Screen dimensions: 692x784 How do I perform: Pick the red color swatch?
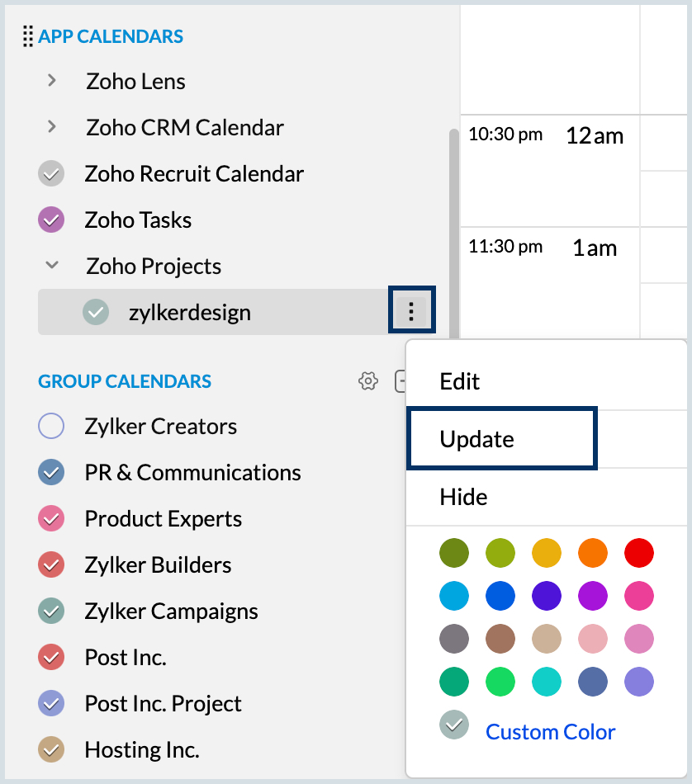coord(639,553)
